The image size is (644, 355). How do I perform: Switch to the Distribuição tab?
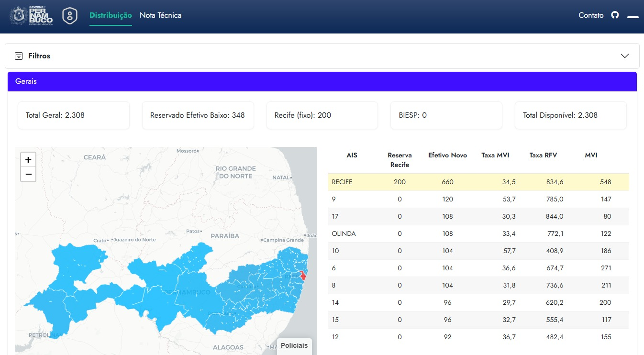coord(111,15)
